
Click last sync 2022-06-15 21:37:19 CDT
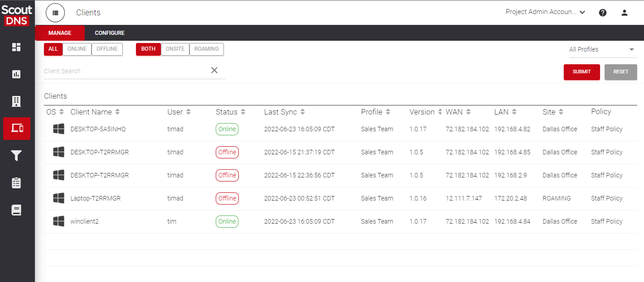point(299,152)
